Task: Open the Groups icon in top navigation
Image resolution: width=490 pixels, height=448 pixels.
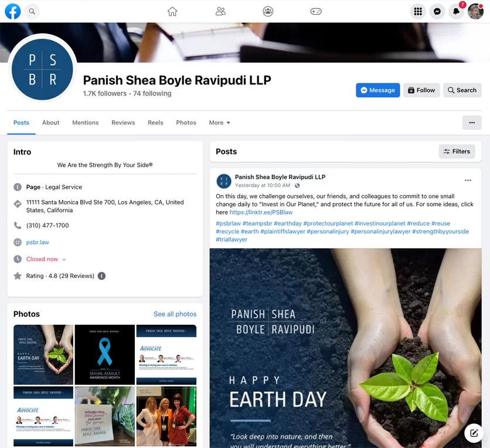Action: 268,11
